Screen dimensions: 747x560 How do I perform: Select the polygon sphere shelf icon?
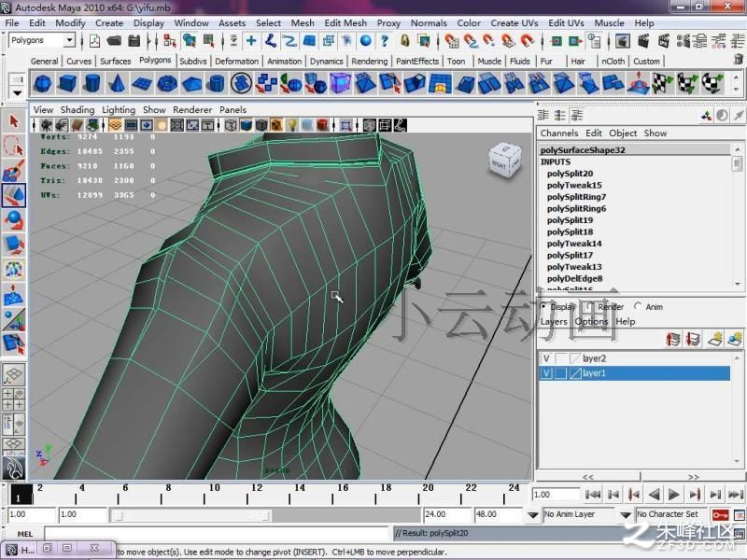[43, 83]
